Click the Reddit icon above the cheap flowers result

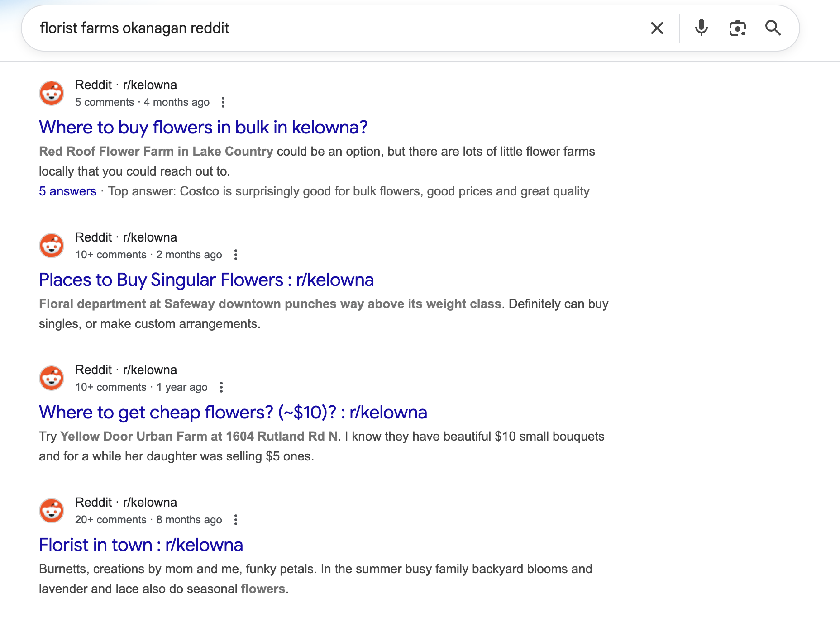coord(52,378)
